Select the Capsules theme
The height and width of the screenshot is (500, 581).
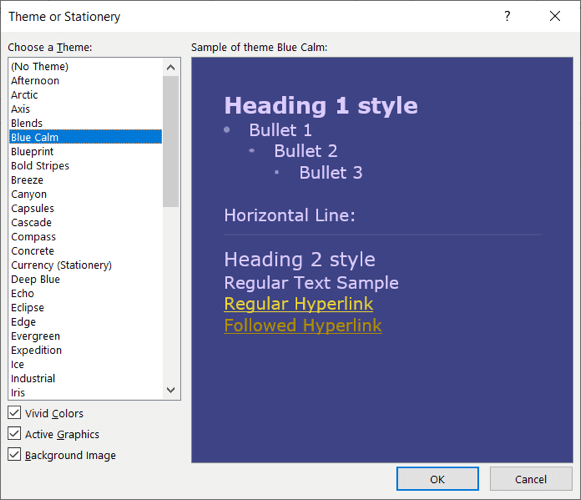coord(86,208)
